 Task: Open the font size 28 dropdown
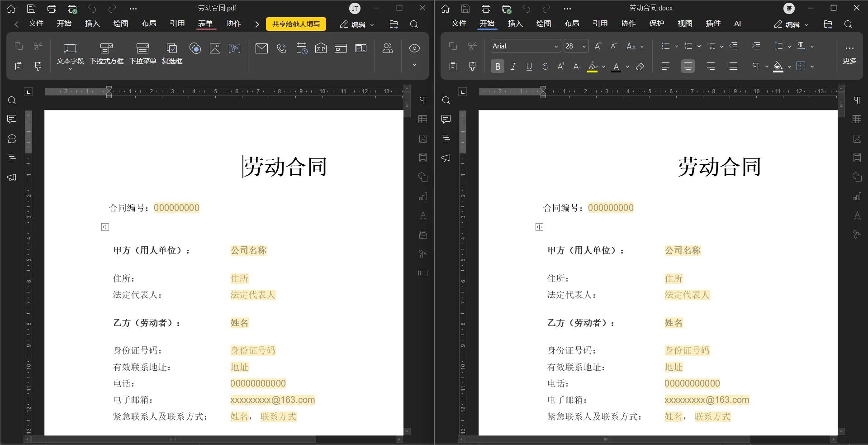tap(583, 46)
